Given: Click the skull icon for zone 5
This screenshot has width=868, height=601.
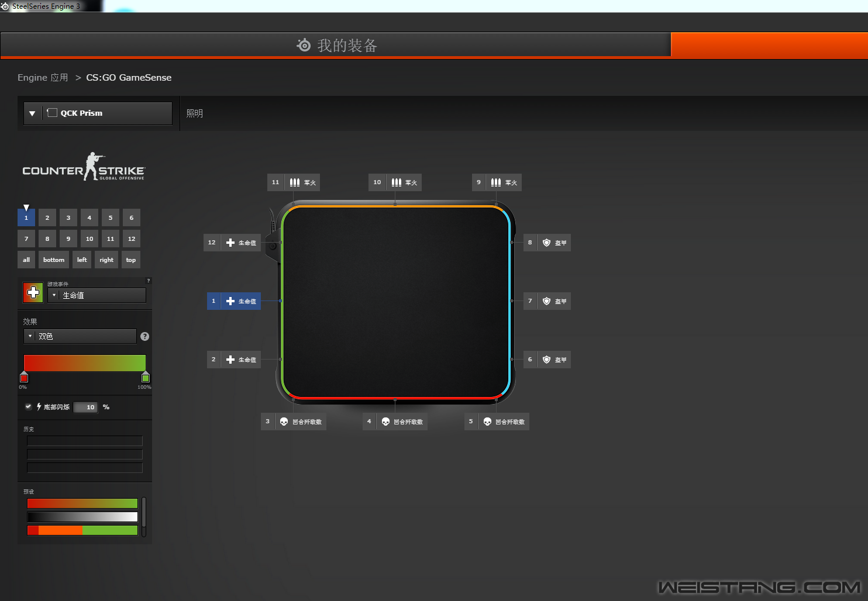Looking at the screenshot, I should 487,422.
